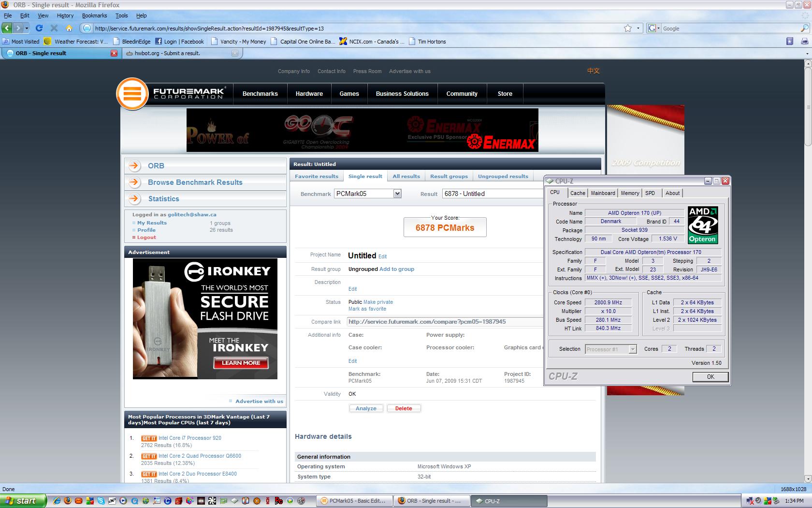Open the History menu
This screenshot has height=508, width=812.
click(65, 15)
